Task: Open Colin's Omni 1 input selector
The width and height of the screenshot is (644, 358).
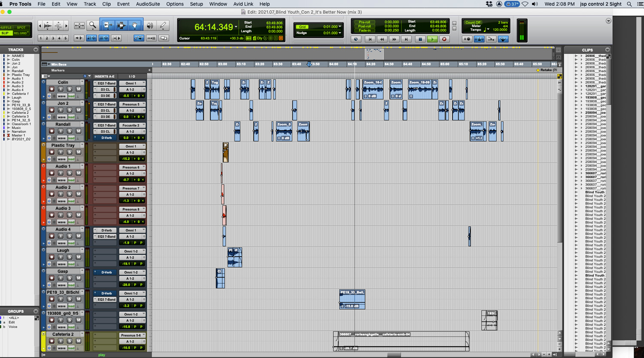Action: 132,83
